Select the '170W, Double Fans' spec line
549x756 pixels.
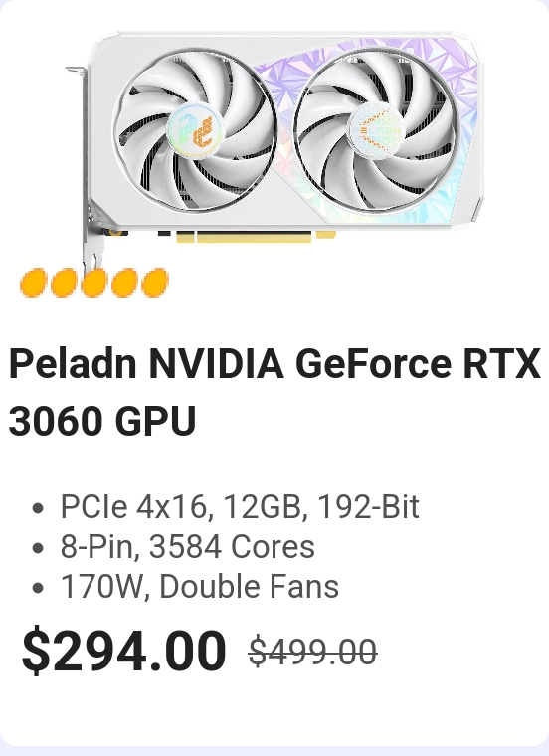[x=200, y=587]
